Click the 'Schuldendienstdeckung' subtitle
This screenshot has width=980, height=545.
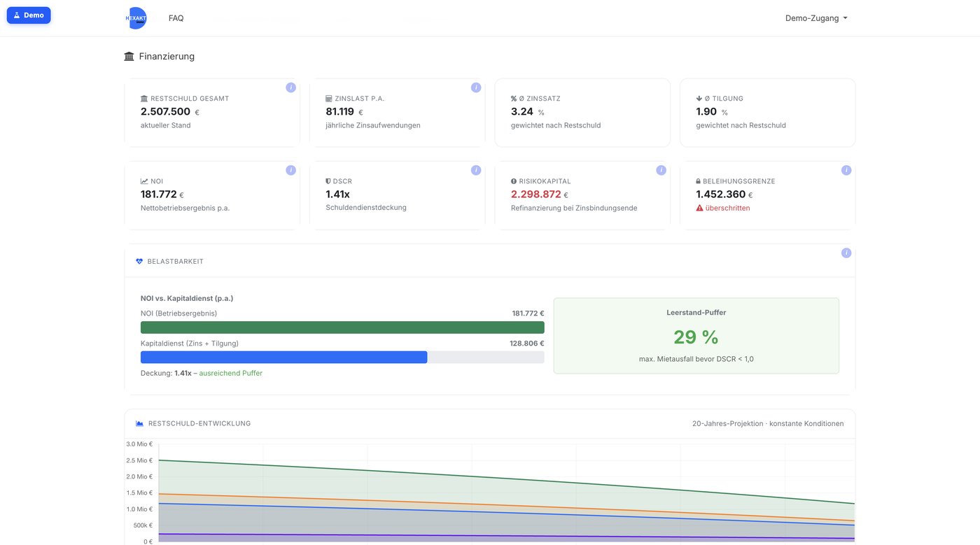pos(366,208)
